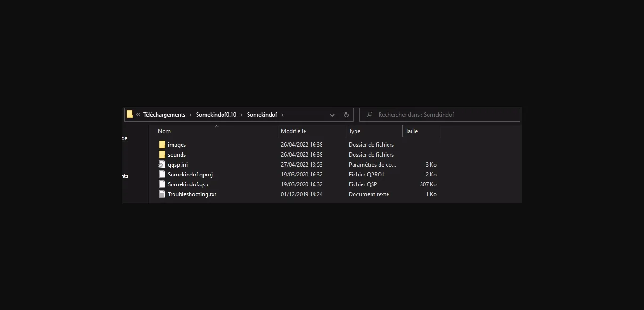644x310 pixels.
Task: Expand chevron after Téléchargements breadcrumb
Action: [x=190, y=115]
